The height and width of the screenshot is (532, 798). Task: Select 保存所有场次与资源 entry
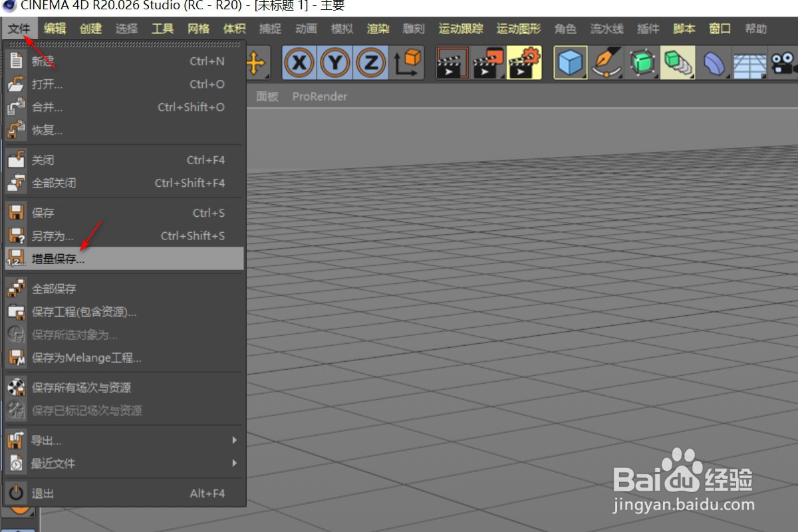(125, 388)
